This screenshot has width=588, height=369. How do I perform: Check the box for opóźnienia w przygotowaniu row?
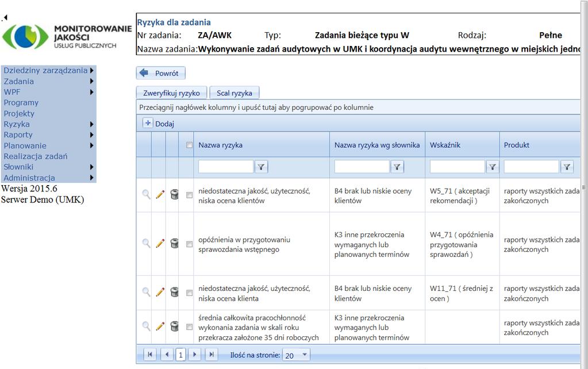tap(189, 244)
